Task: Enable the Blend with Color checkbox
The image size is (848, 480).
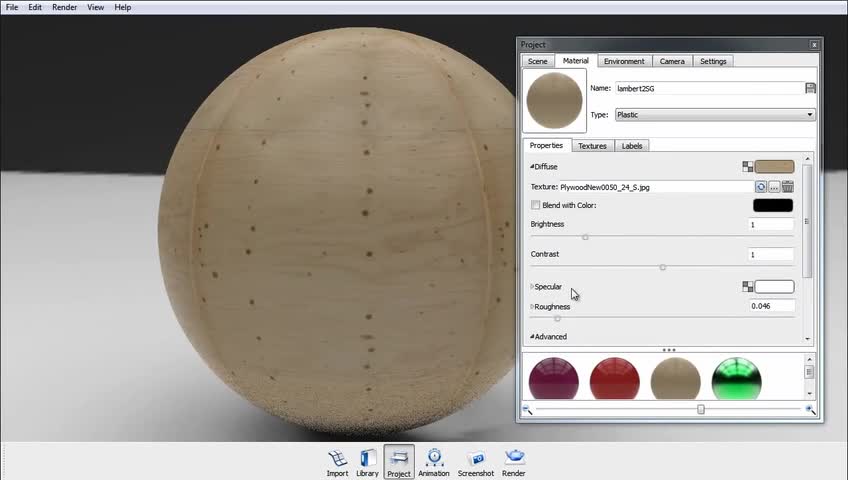Action: 535,205
